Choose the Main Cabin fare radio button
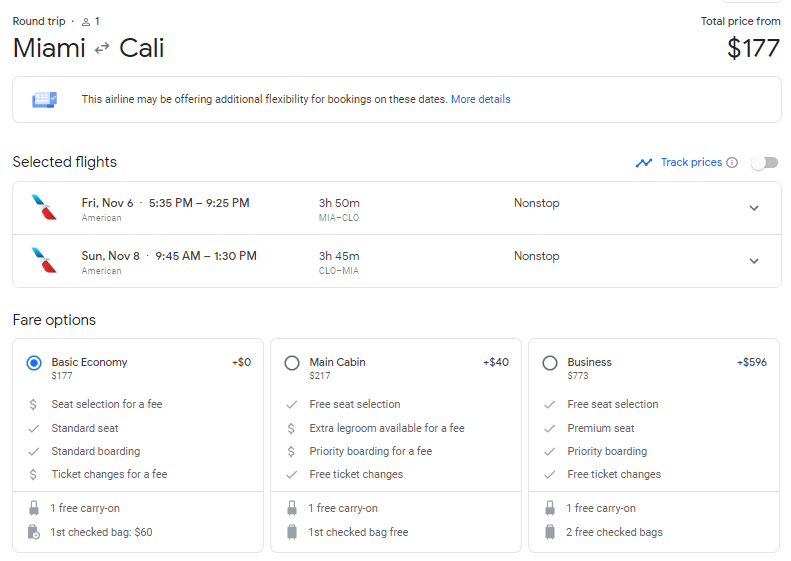The image size is (791, 561). tap(292, 363)
